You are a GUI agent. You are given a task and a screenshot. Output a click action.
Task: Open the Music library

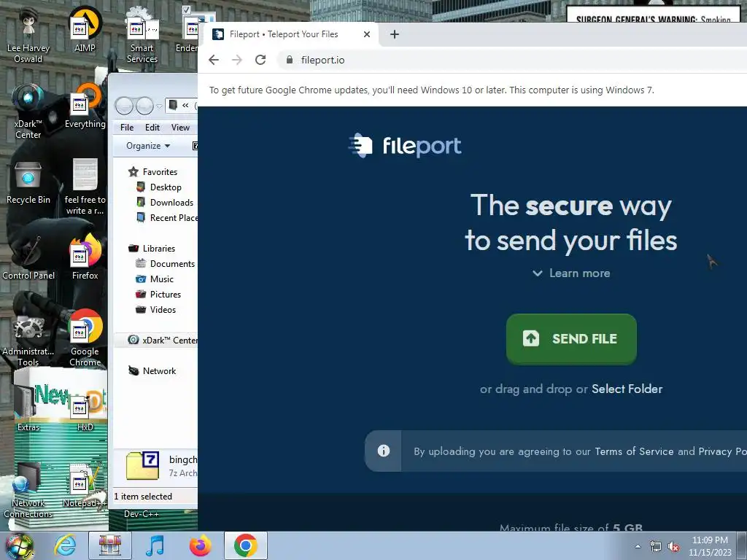tap(155, 279)
